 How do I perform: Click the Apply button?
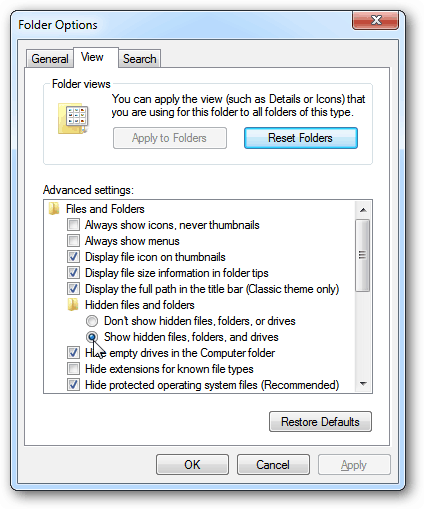(354, 464)
